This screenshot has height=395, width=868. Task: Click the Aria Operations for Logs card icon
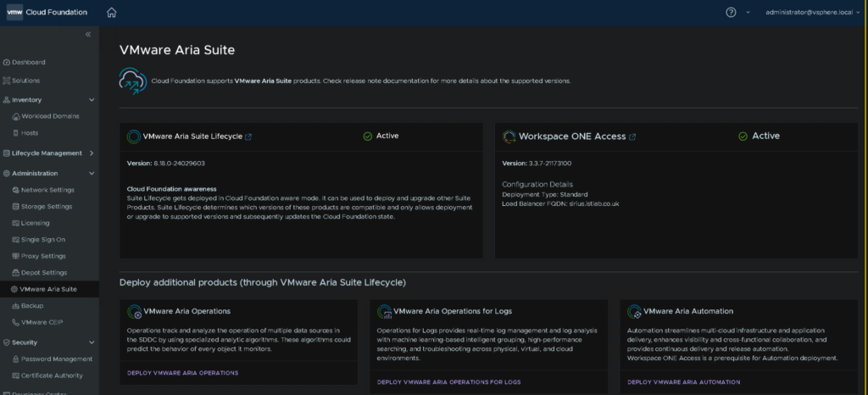(385, 311)
